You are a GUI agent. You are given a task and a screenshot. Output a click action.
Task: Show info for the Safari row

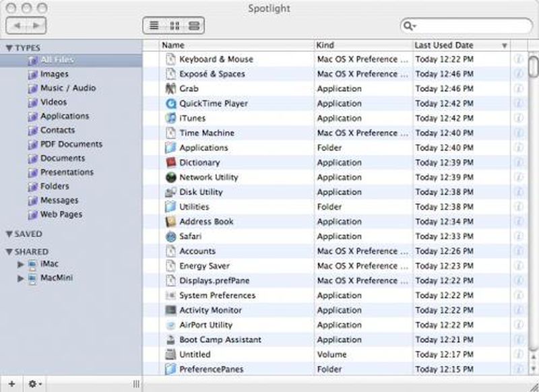518,236
